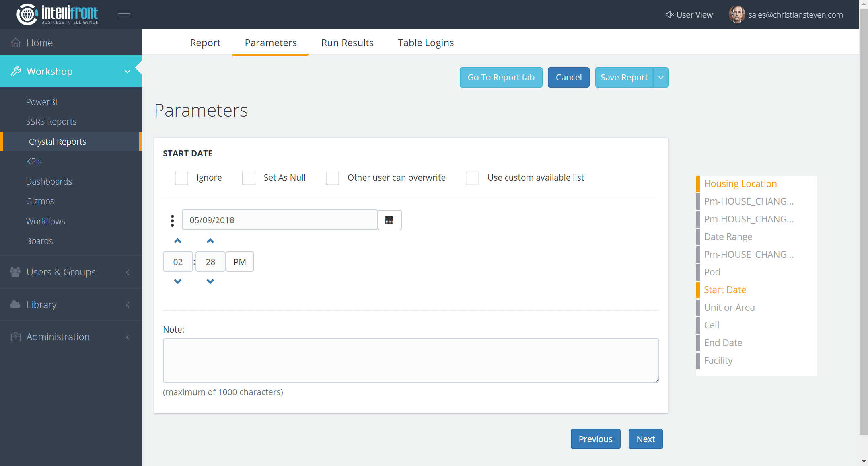Open Workflows in the sidebar

coord(45,221)
